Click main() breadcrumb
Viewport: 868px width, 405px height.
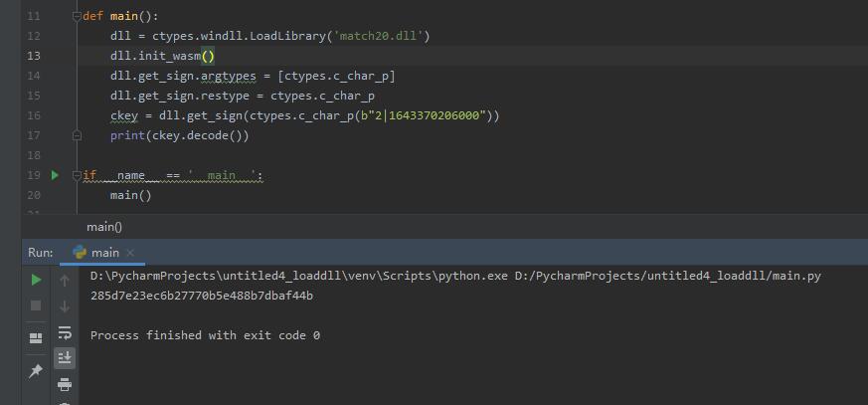pos(104,227)
